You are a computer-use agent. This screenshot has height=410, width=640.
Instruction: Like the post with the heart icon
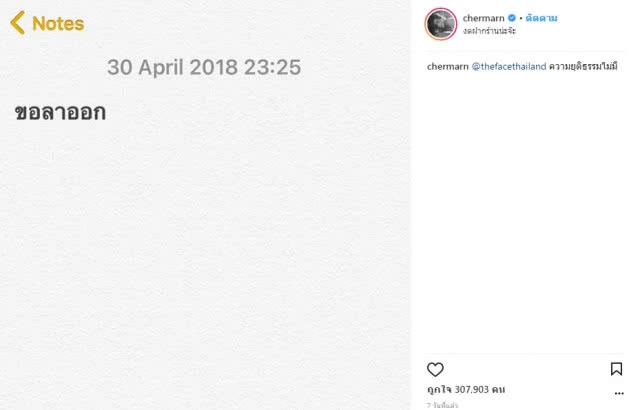coord(435,369)
